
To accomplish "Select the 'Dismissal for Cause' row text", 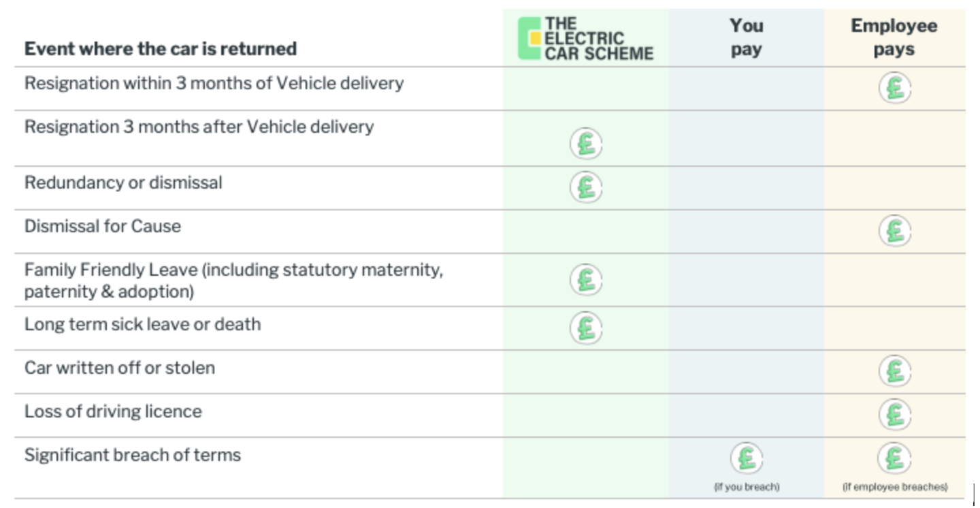I will [x=103, y=226].
